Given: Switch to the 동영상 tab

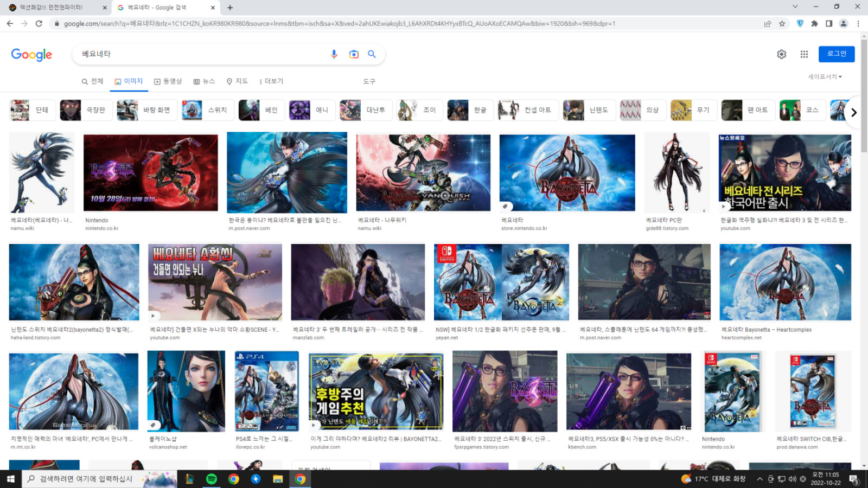Looking at the screenshot, I should tap(168, 81).
